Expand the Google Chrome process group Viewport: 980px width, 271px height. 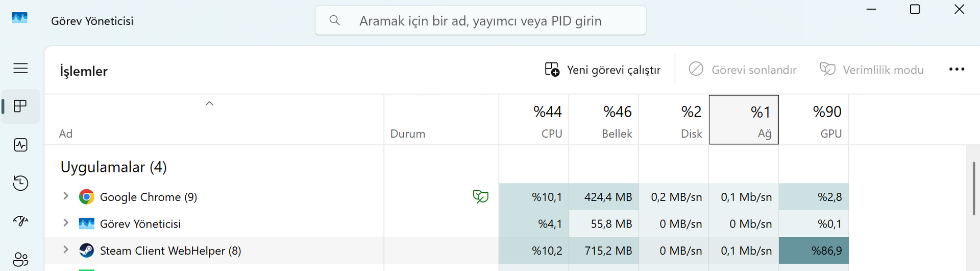pyautogui.click(x=66, y=196)
